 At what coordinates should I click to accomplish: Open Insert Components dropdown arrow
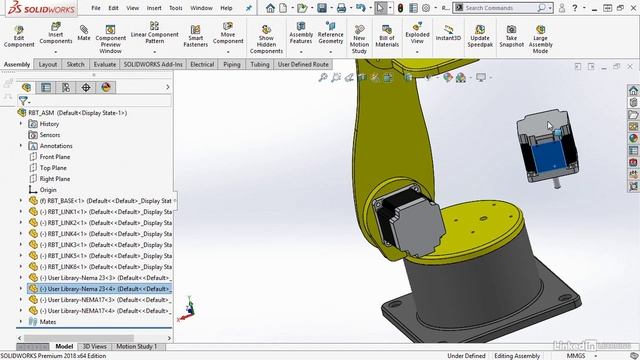pyautogui.click(x=56, y=52)
